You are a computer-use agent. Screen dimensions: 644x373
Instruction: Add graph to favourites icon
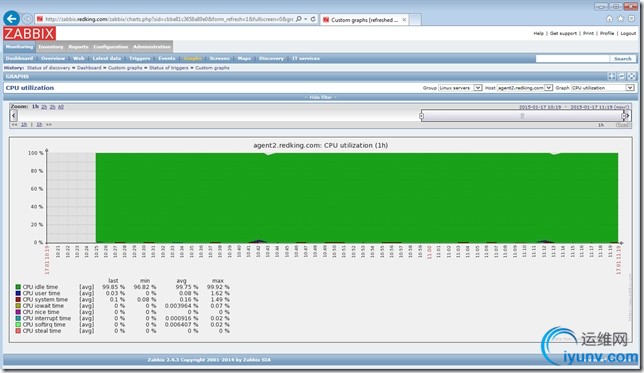pos(612,76)
